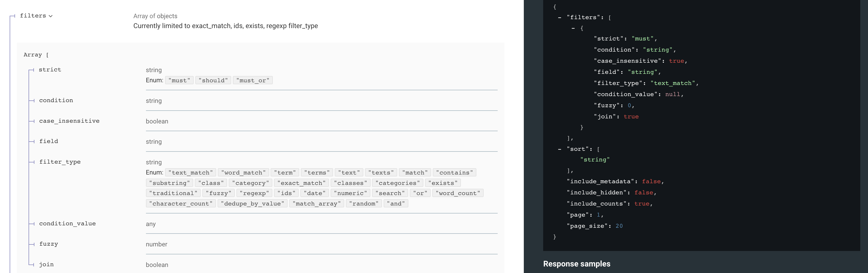Click the "word_count" enum value
Image resolution: width=868 pixels, height=273 pixels.
pyautogui.click(x=458, y=193)
